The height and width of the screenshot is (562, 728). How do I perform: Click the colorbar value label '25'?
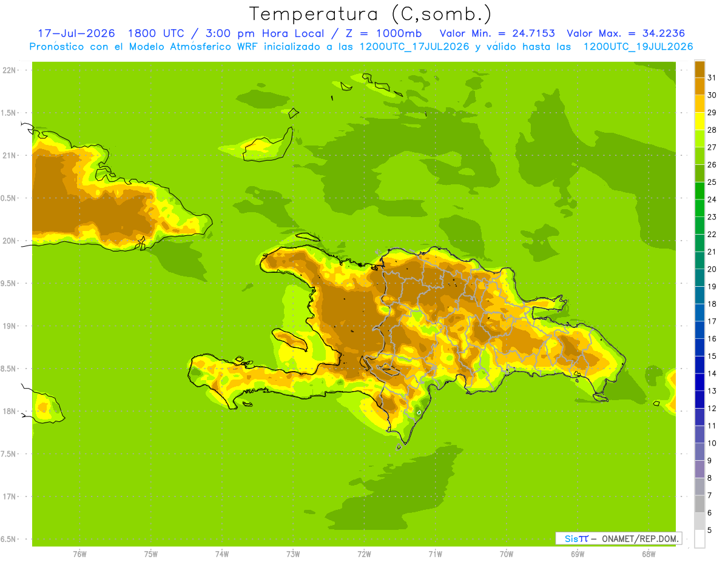(712, 182)
